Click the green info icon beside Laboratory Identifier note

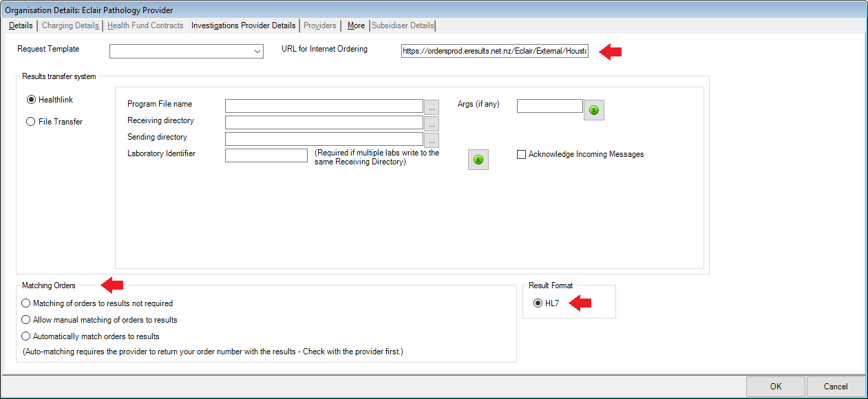pyautogui.click(x=478, y=159)
